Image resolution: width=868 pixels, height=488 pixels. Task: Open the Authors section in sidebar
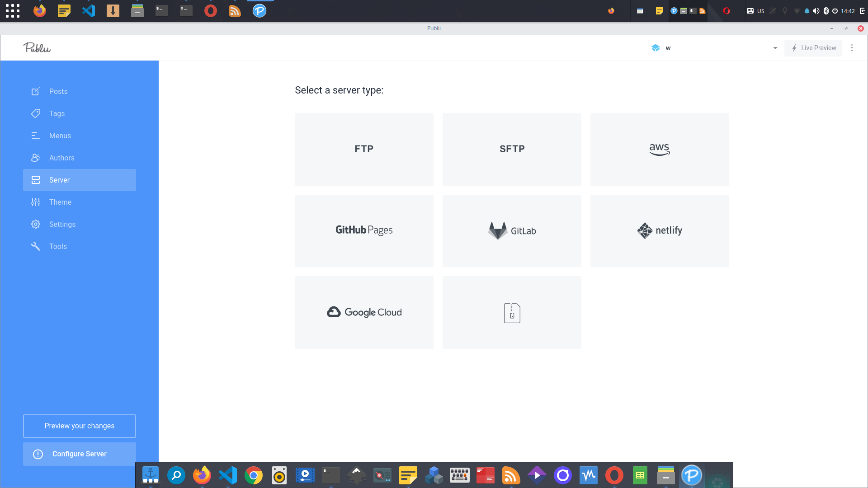(x=80, y=158)
